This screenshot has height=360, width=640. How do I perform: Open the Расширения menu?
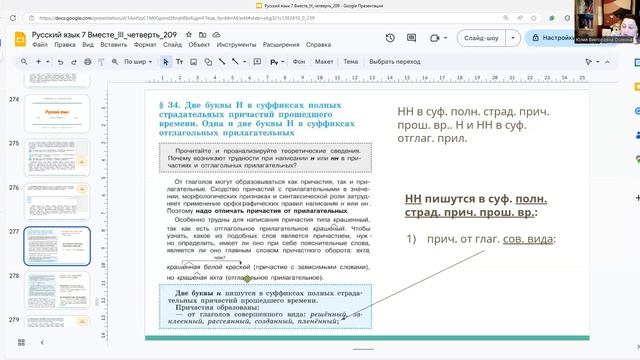281,44
